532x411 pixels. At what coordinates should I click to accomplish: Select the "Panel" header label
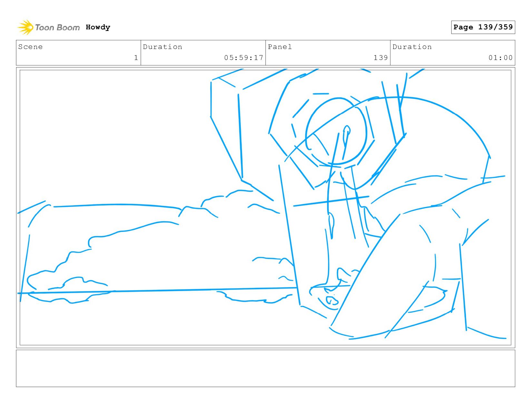[x=280, y=47]
